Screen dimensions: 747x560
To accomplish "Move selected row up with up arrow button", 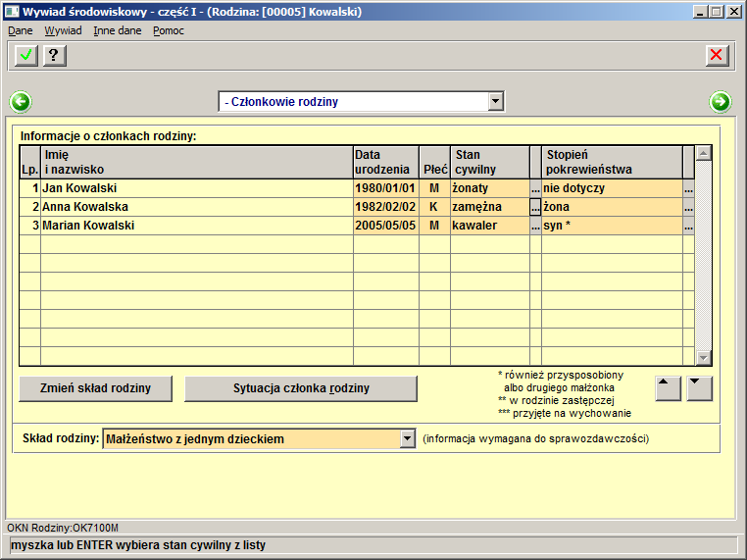I will [x=668, y=388].
